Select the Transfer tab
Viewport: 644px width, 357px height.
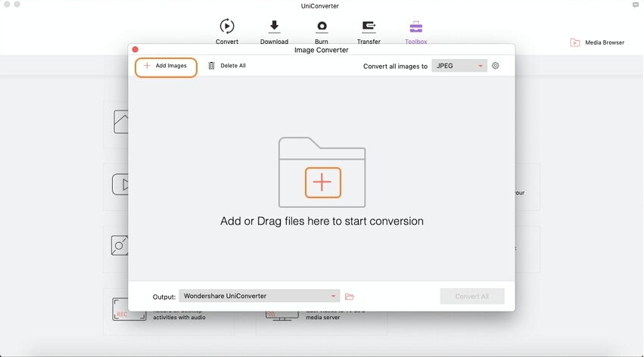[x=369, y=26]
